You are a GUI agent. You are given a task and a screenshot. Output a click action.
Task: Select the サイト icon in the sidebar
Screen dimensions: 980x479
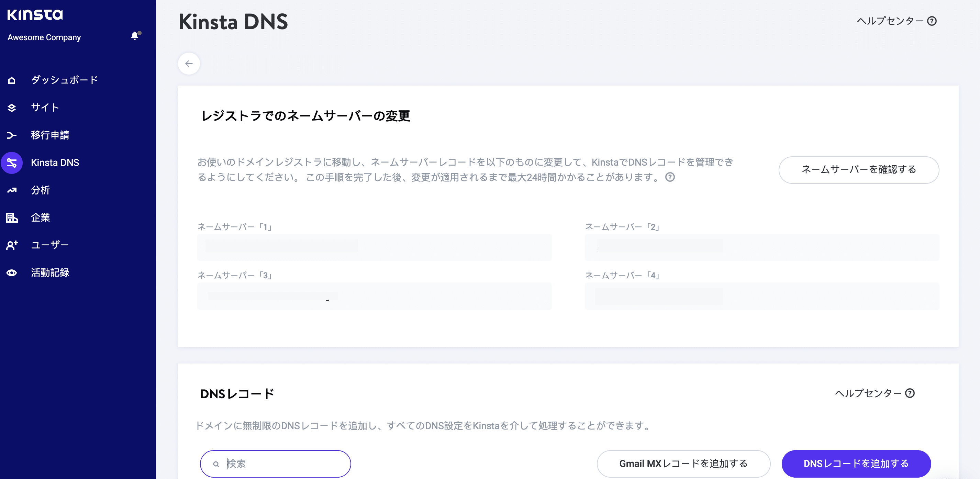[11, 108]
